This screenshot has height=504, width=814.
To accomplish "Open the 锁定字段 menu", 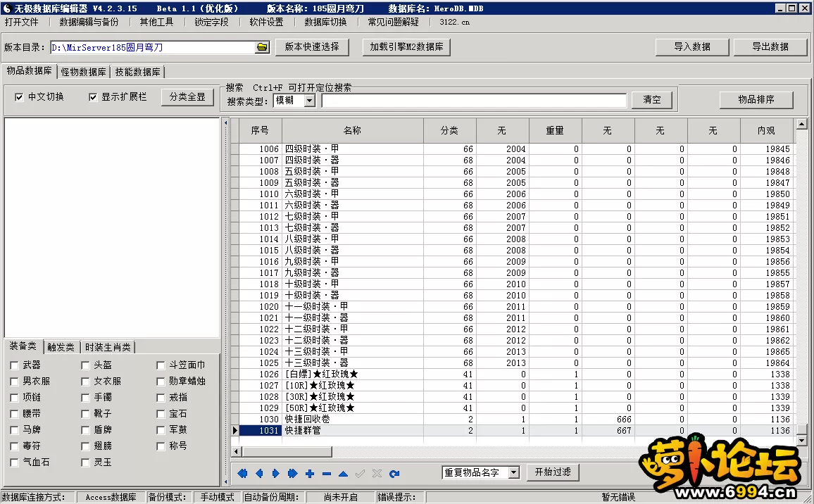I will pyautogui.click(x=211, y=22).
